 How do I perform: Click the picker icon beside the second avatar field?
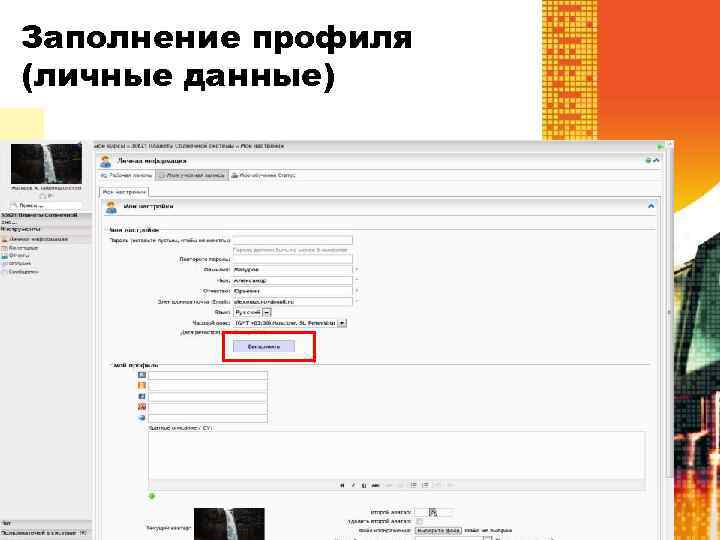433,512
